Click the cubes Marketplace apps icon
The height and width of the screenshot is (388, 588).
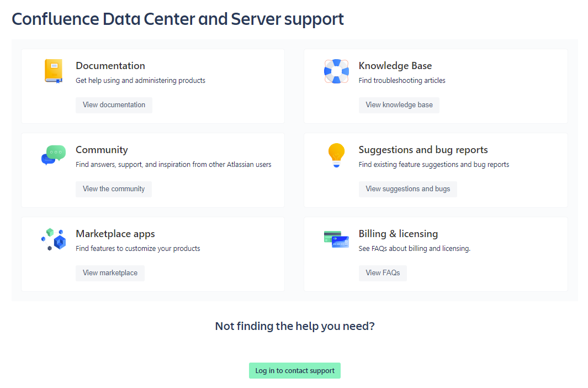(x=54, y=239)
